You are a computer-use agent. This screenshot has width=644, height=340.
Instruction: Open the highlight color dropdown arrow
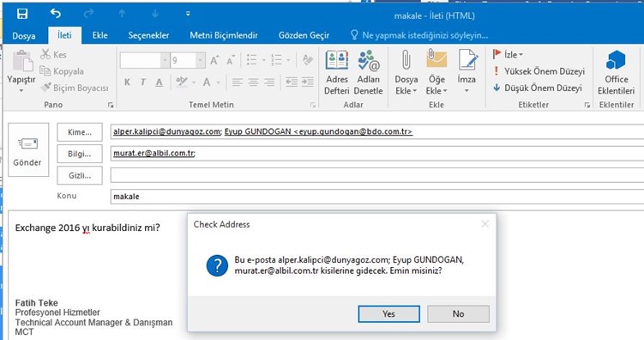click(x=194, y=82)
